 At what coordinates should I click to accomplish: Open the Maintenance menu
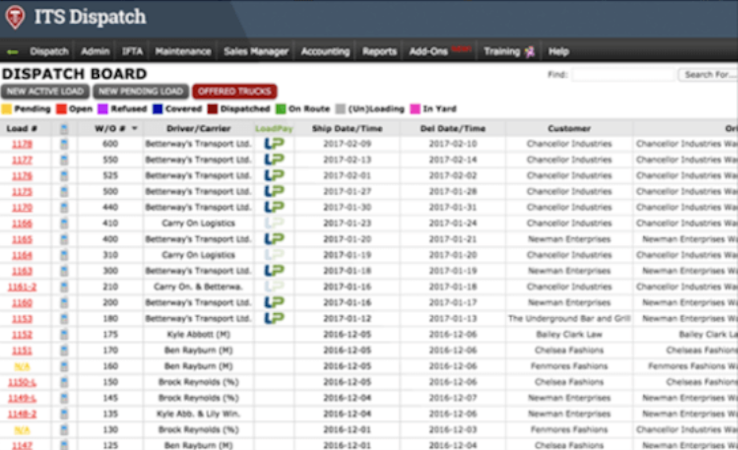[183, 52]
